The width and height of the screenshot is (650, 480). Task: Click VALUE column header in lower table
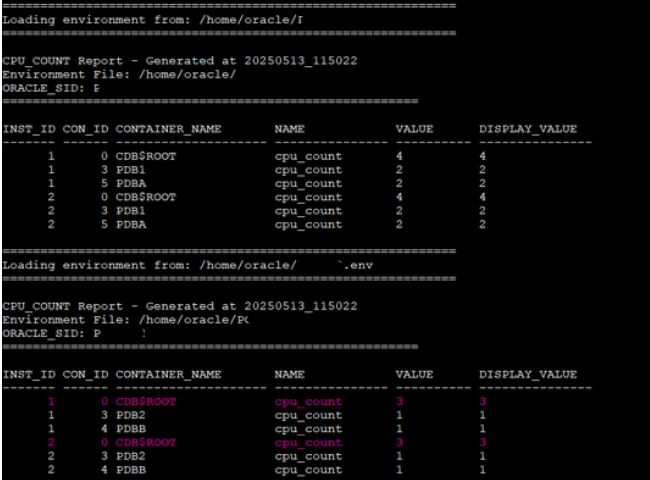414,374
